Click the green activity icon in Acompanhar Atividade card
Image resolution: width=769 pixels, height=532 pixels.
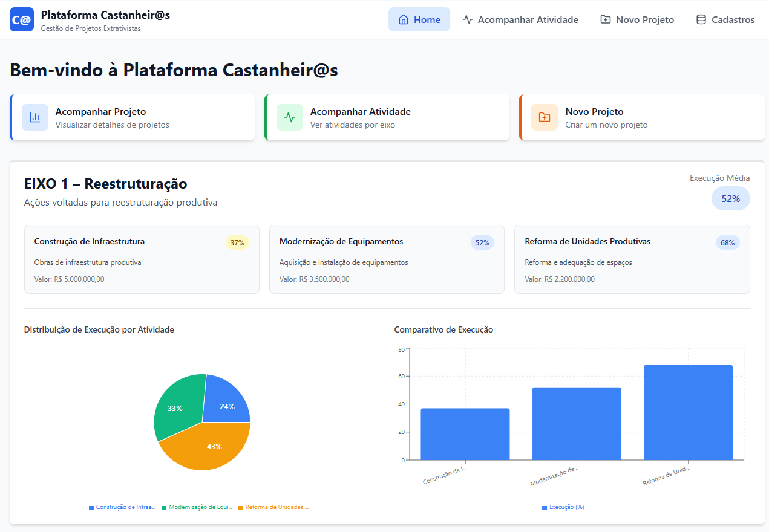[x=290, y=117]
